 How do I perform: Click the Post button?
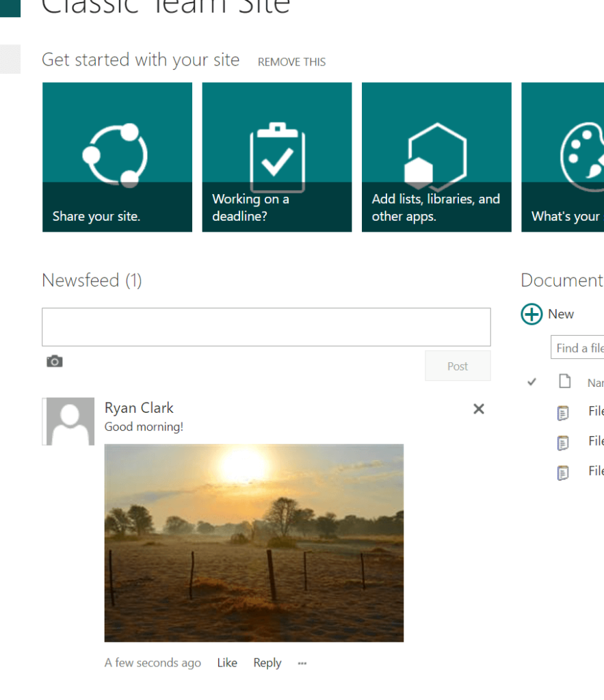pyautogui.click(x=458, y=366)
